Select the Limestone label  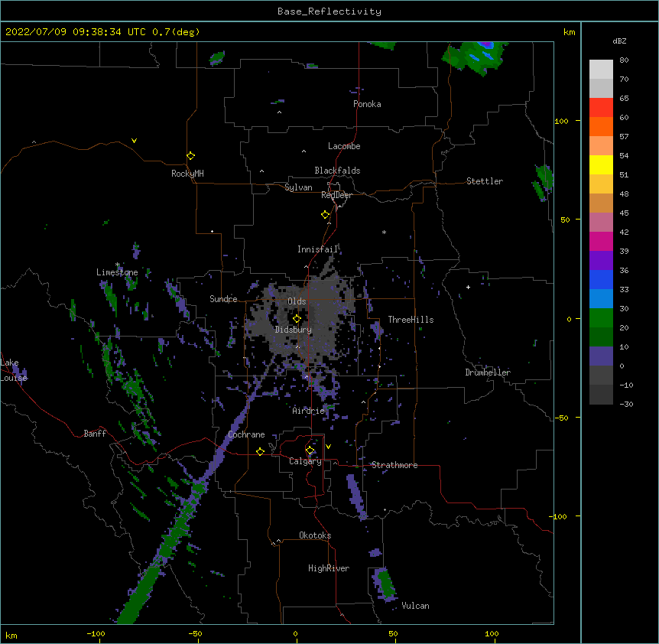tap(117, 272)
